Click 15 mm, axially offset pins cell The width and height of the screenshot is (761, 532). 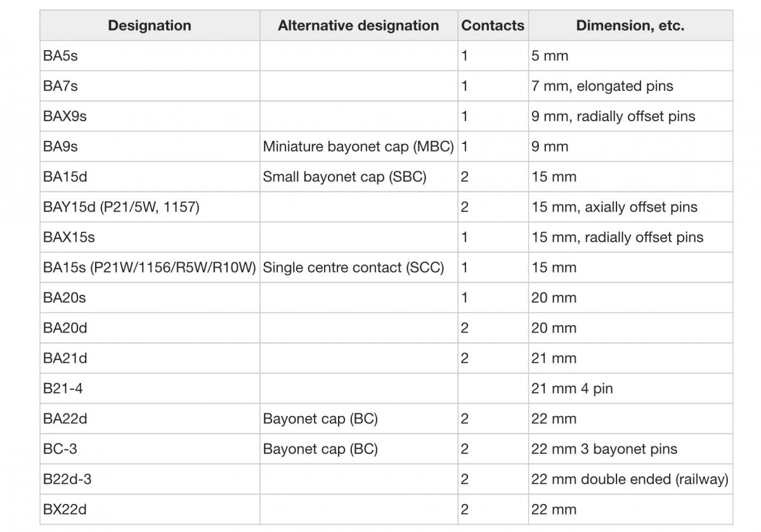630,207
